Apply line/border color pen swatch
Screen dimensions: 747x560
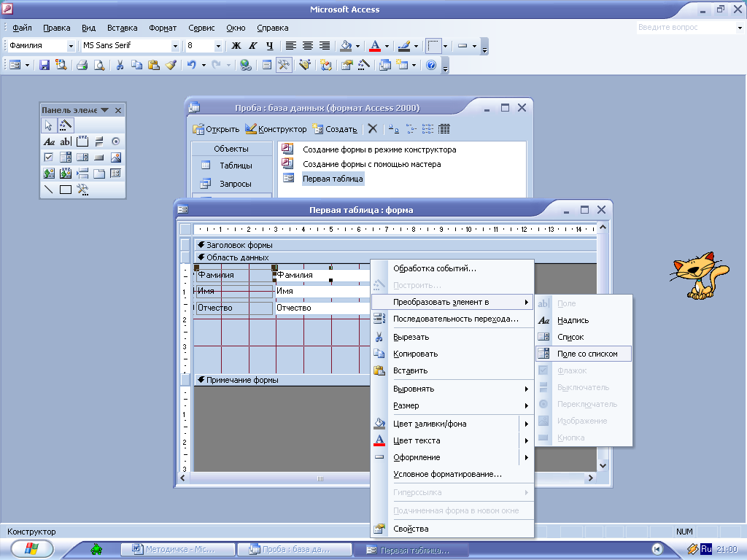click(x=404, y=46)
